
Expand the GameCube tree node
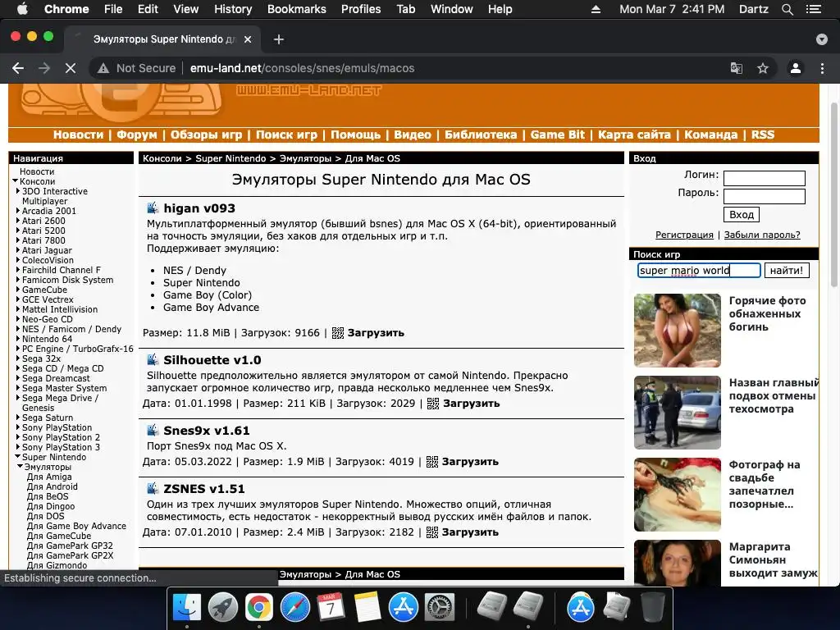18,290
